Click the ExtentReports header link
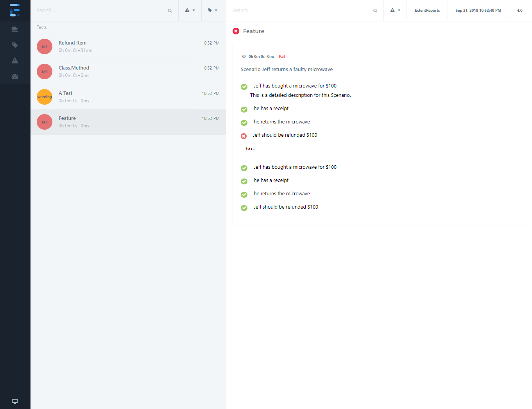Screen dimensions: 532x409 (x=427, y=11)
